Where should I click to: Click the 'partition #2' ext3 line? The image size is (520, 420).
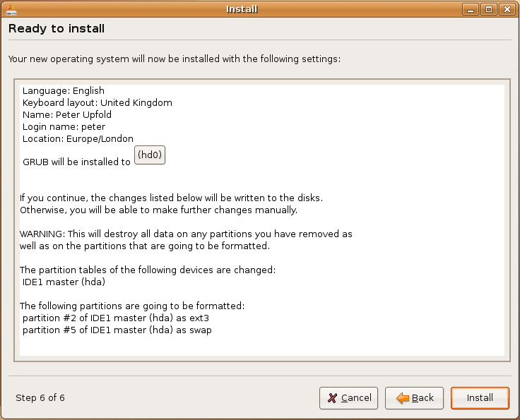coord(116,318)
